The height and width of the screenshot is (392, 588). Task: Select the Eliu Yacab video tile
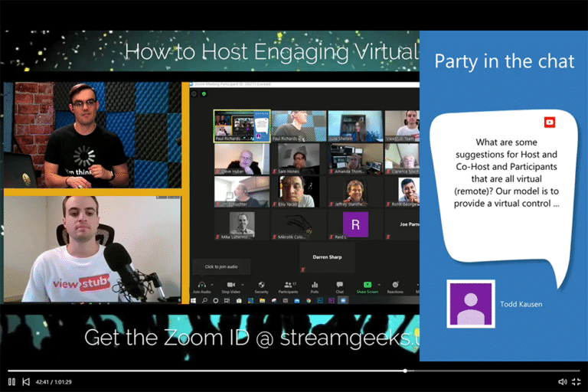click(299, 191)
